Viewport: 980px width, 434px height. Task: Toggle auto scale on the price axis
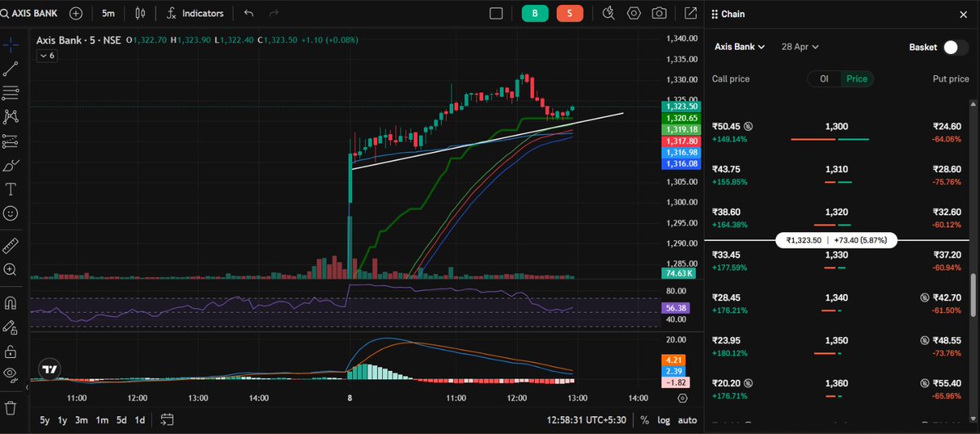[688, 420]
